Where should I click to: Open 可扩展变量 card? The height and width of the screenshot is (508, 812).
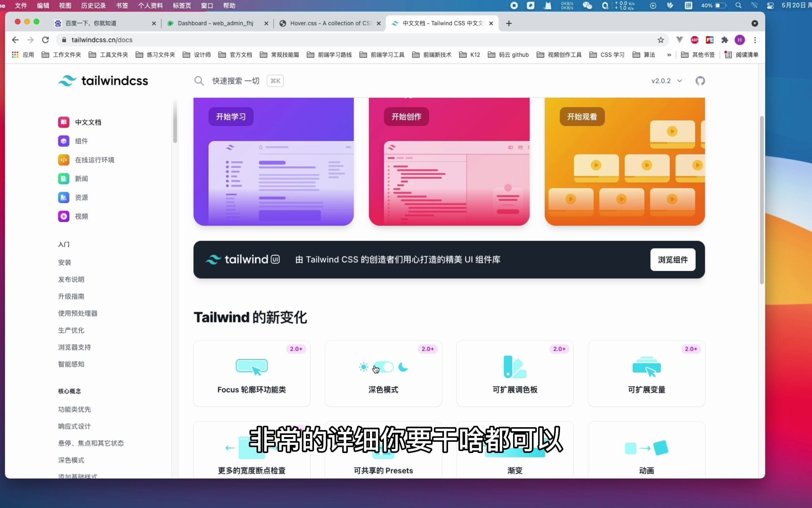coord(646,373)
